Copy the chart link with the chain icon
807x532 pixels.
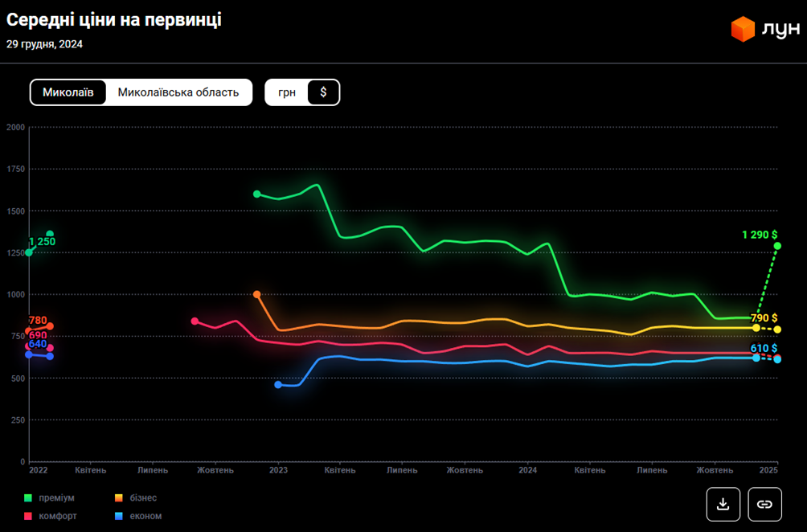pos(764,504)
